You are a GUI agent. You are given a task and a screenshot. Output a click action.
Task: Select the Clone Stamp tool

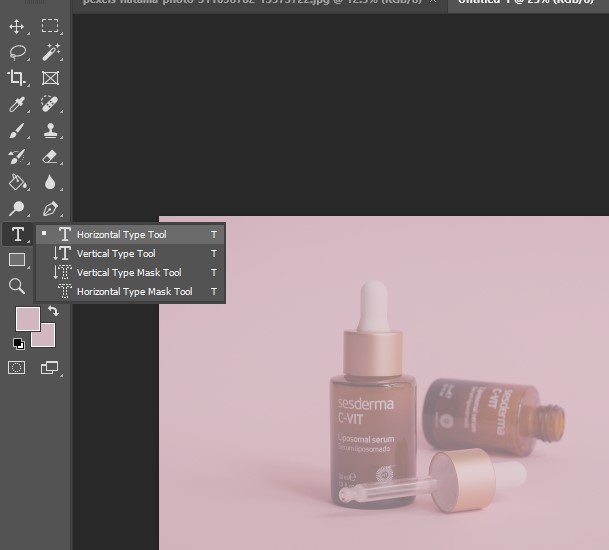[50, 131]
